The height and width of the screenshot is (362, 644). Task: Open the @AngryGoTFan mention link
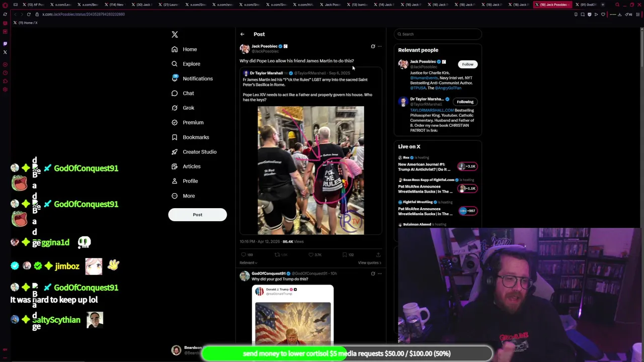pyautogui.click(x=448, y=88)
